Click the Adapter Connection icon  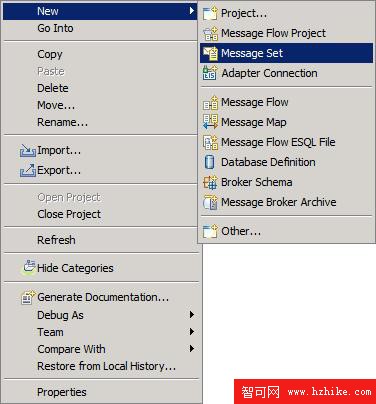[x=210, y=73]
